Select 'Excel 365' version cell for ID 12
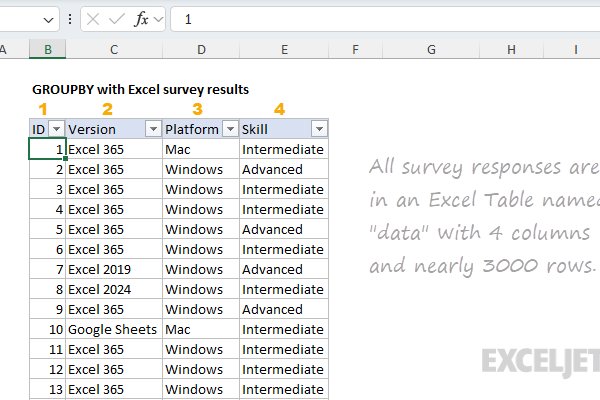This screenshot has height=400, width=600. pyautogui.click(x=114, y=369)
